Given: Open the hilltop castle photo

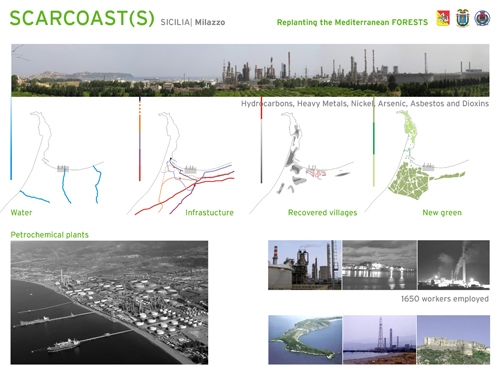Looking at the screenshot, I should (453, 340).
